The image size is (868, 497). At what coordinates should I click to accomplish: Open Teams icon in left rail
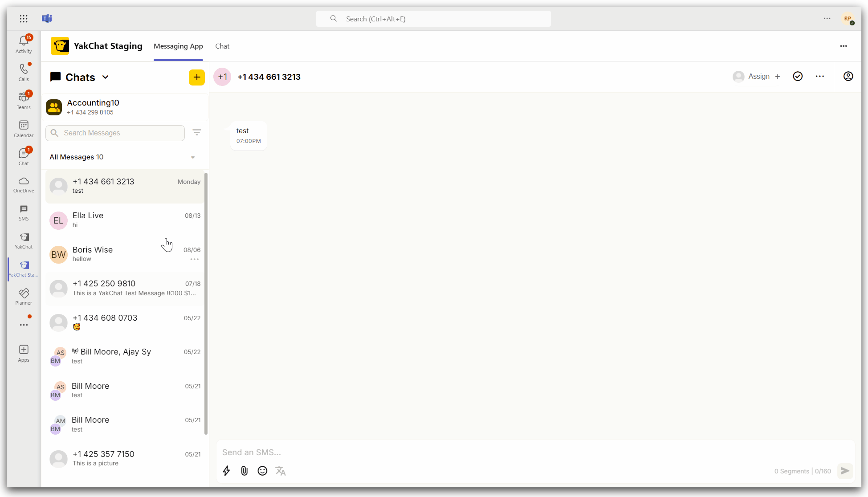pos(24,100)
